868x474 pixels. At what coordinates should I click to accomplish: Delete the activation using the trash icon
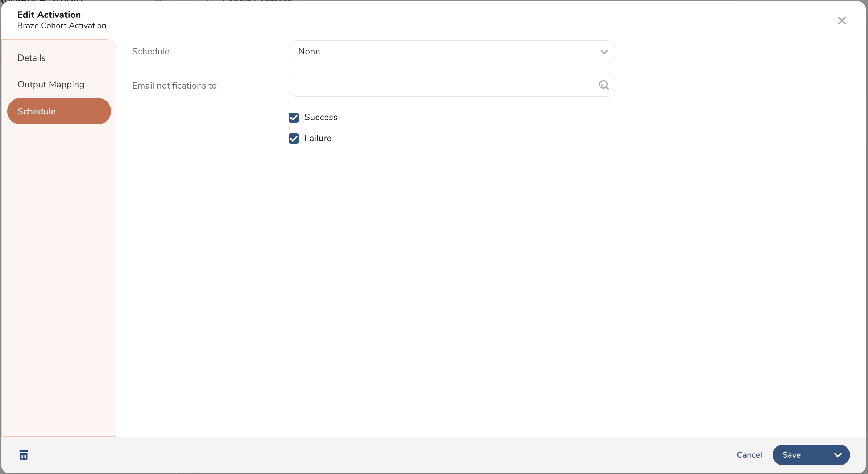click(x=23, y=455)
